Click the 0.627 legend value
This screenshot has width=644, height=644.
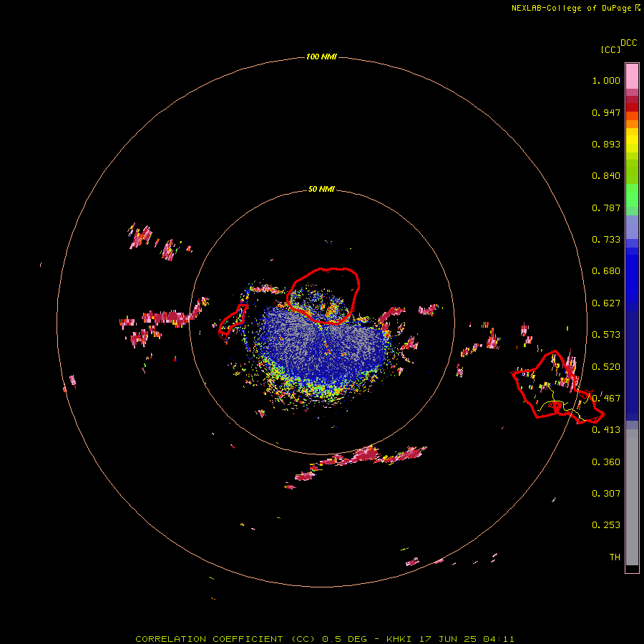pos(606,303)
